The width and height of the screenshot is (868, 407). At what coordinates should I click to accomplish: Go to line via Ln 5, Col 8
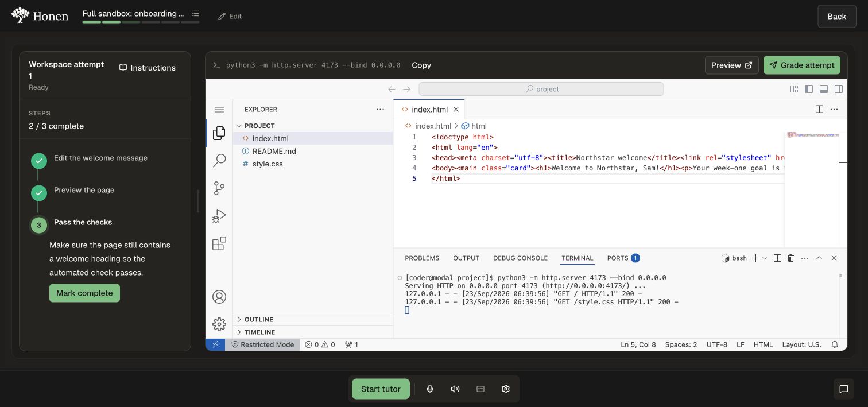click(638, 344)
